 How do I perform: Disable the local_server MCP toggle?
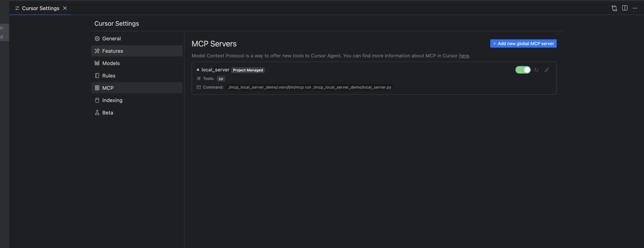(523, 70)
